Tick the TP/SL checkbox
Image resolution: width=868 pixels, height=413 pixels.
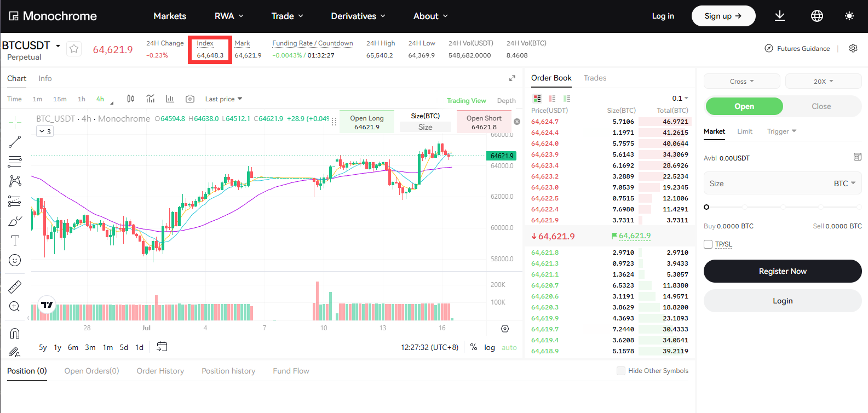[708, 244]
